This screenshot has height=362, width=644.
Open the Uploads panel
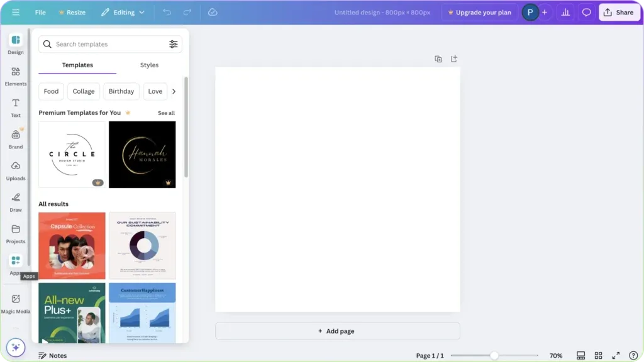click(15, 170)
